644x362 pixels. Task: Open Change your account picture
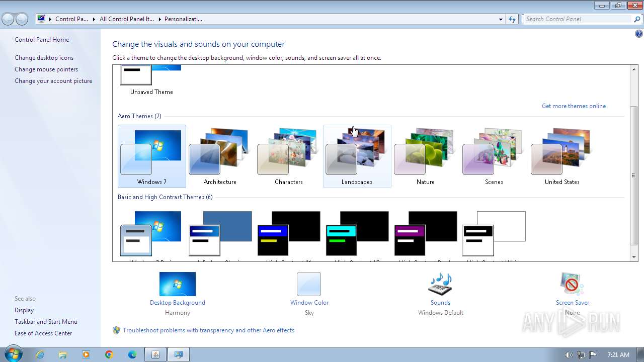(53, 81)
